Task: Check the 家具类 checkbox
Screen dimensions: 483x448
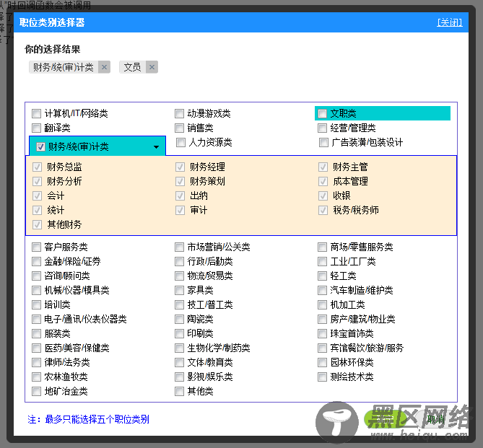Action: pyautogui.click(x=179, y=290)
